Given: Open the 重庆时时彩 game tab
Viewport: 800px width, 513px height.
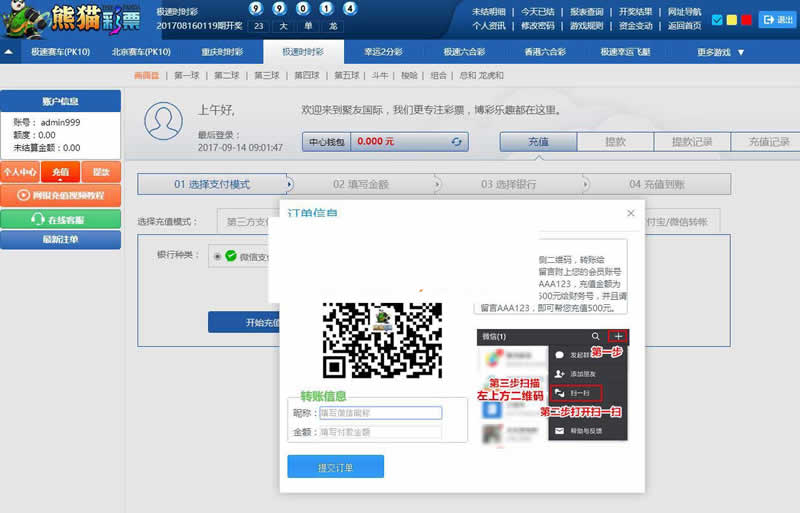Looking at the screenshot, I should [x=223, y=52].
